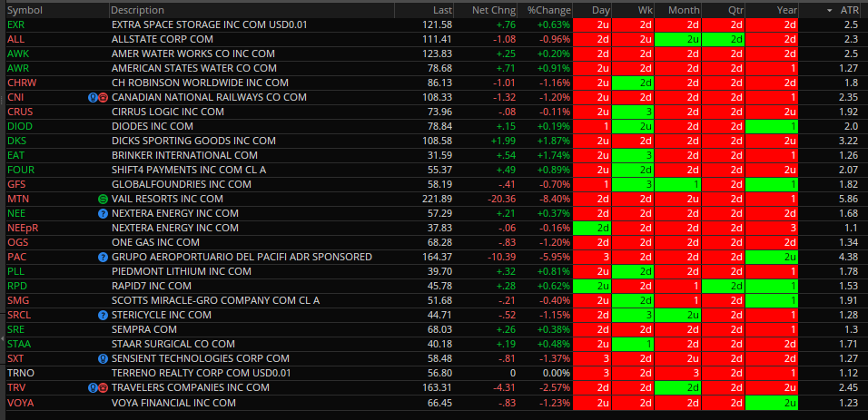The image size is (868, 420).
Task: Click the green Year cell in DIOD row
Action: [772, 126]
